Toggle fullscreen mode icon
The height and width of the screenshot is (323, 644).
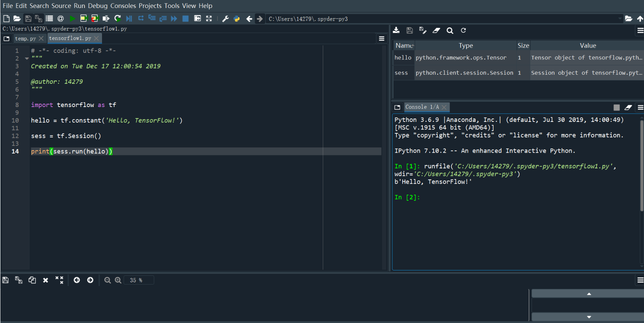point(209,19)
